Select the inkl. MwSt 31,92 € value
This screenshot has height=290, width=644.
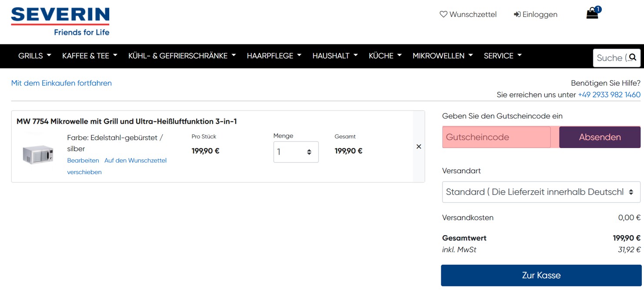pos(629,250)
